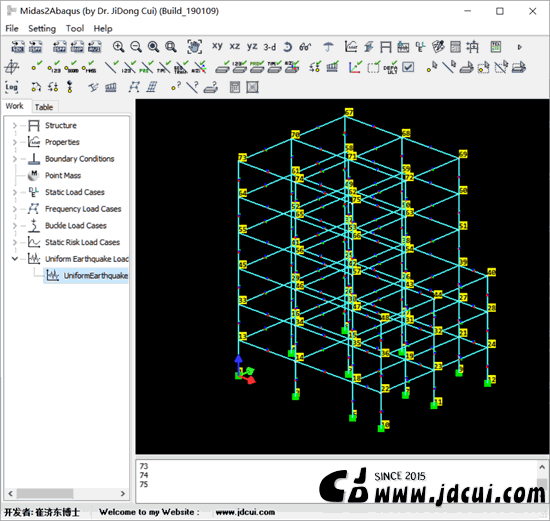The height and width of the screenshot is (521, 550).
Task: Activate box-select nodes tool
Action: [x=484, y=67]
